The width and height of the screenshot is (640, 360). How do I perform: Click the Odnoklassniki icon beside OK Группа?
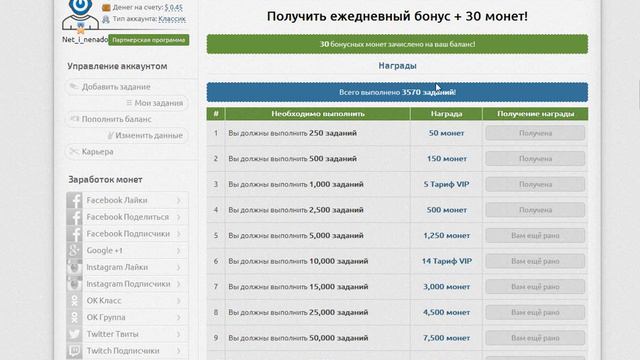point(74,318)
